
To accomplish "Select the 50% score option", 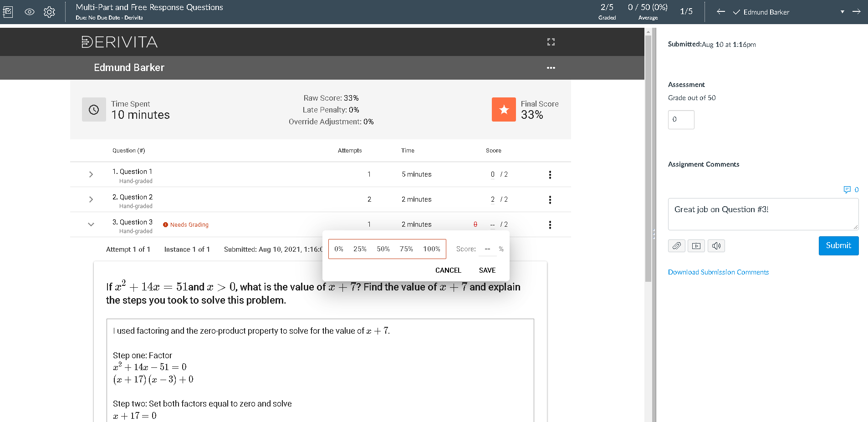I will (383, 249).
